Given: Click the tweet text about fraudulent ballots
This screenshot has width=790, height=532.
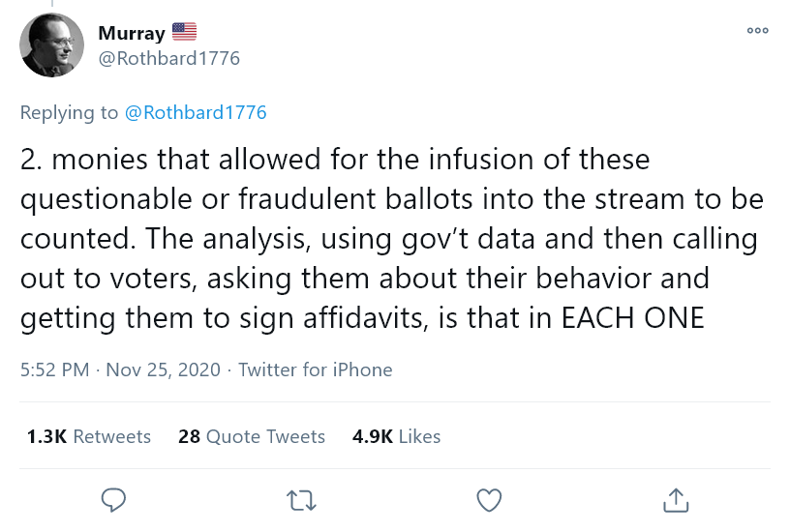Looking at the screenshot, I should (x=387, y=198).
